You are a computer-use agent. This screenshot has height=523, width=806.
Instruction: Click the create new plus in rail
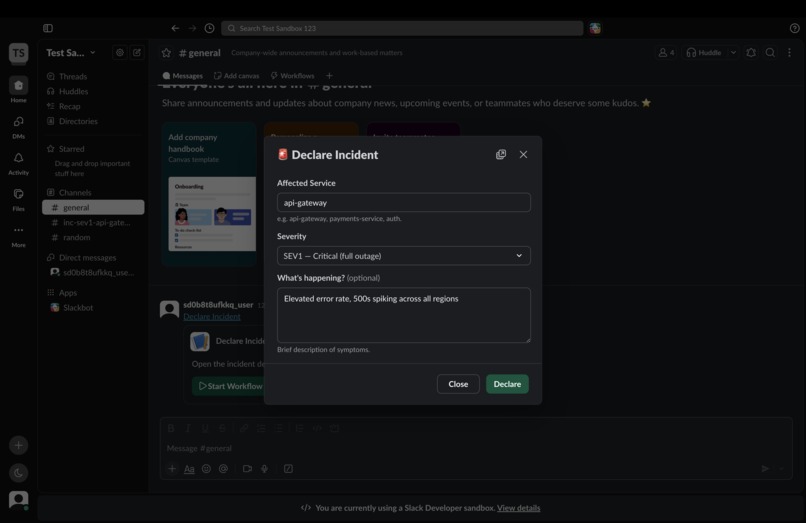click(19, 445)
